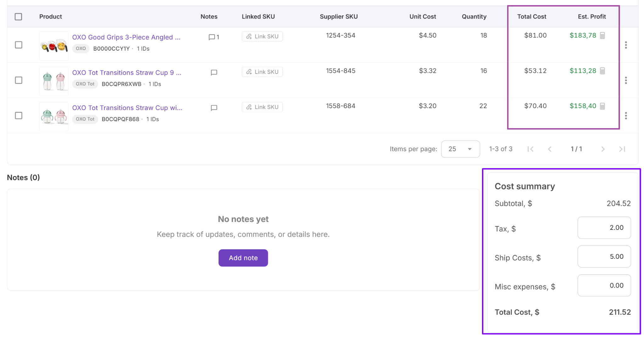Image resolution: width=644 pixels, height=337 pixels.
Task: Click the Quantity column header
Action: [x=474, y=17]
